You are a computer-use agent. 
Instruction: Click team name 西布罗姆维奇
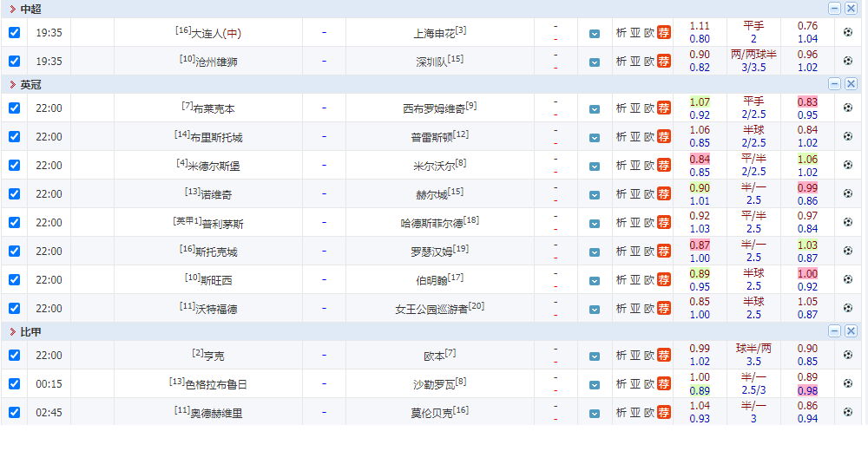point(434,109)
